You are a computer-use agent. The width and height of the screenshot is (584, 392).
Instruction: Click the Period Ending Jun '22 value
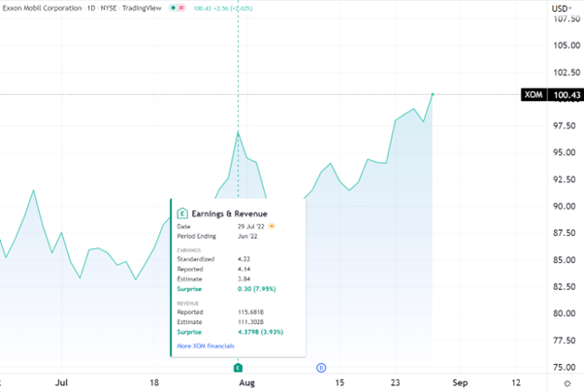247,236
